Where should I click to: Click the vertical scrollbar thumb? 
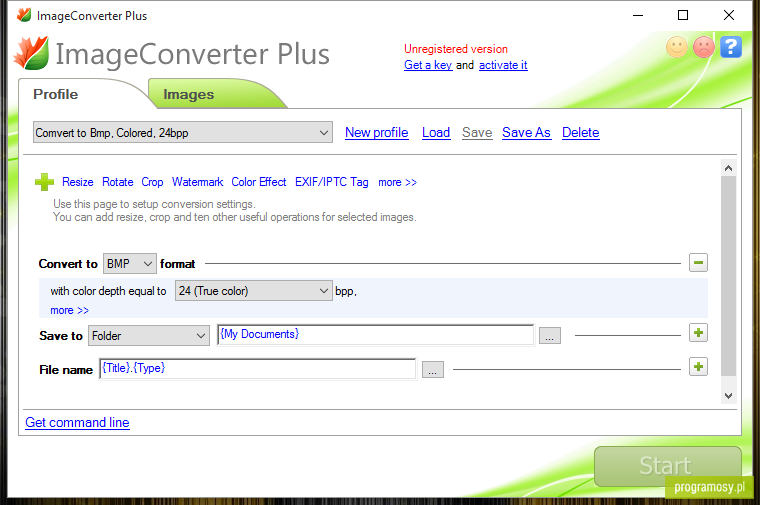coord(728,276)
